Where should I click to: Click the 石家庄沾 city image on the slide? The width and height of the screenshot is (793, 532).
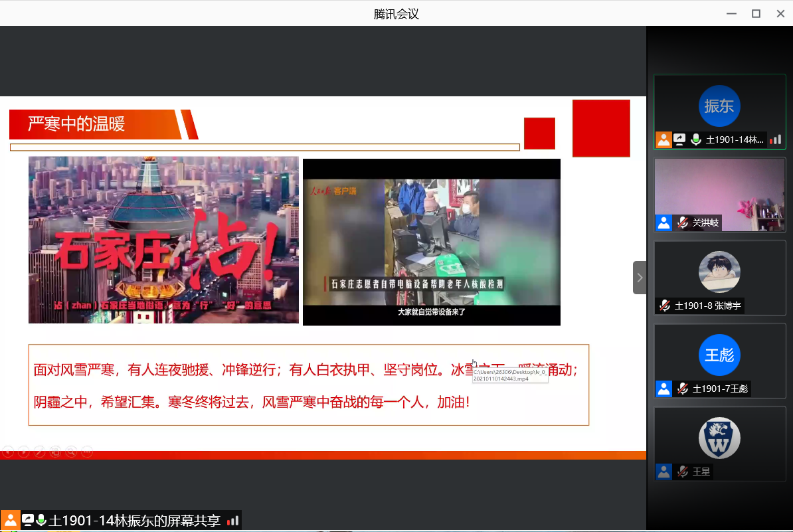tap(163, 240)
